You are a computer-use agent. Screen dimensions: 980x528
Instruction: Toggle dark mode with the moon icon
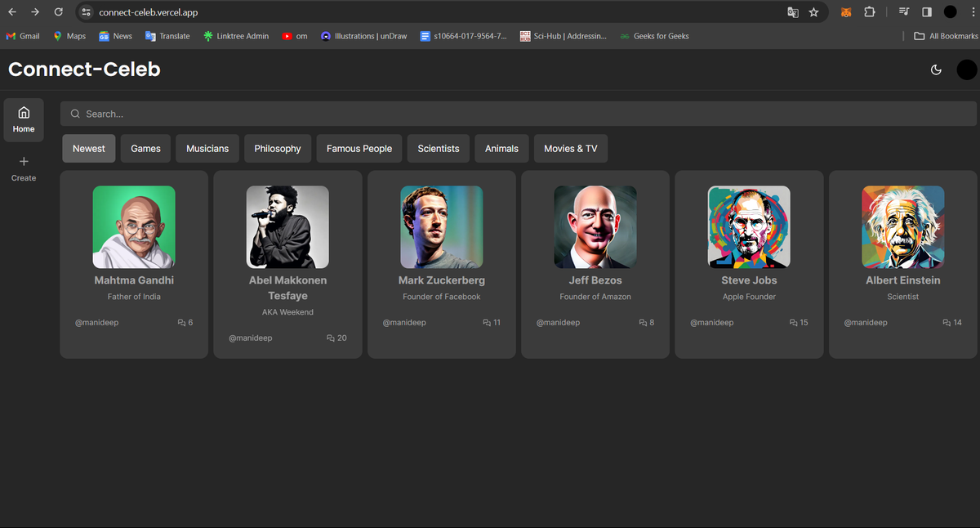click(936, 69)
